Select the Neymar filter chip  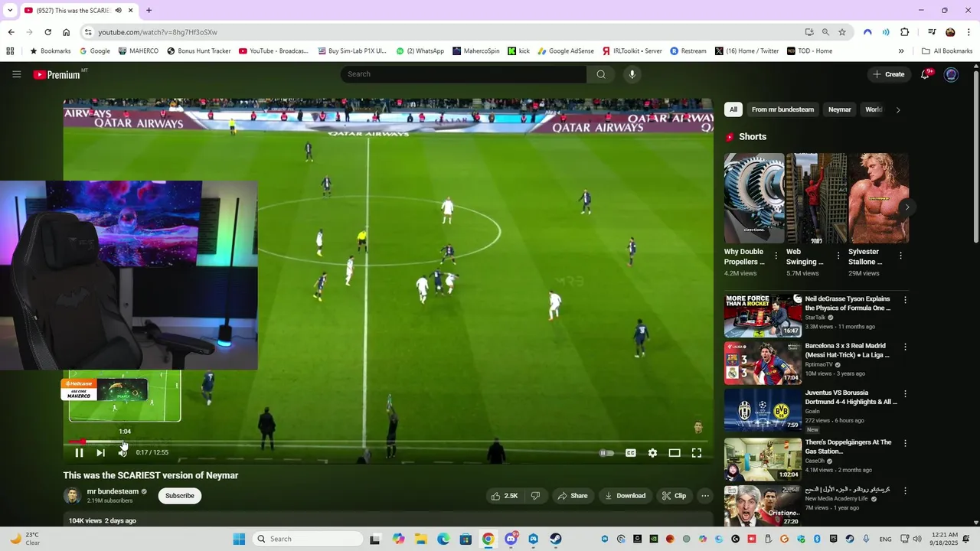pos(839,109)
